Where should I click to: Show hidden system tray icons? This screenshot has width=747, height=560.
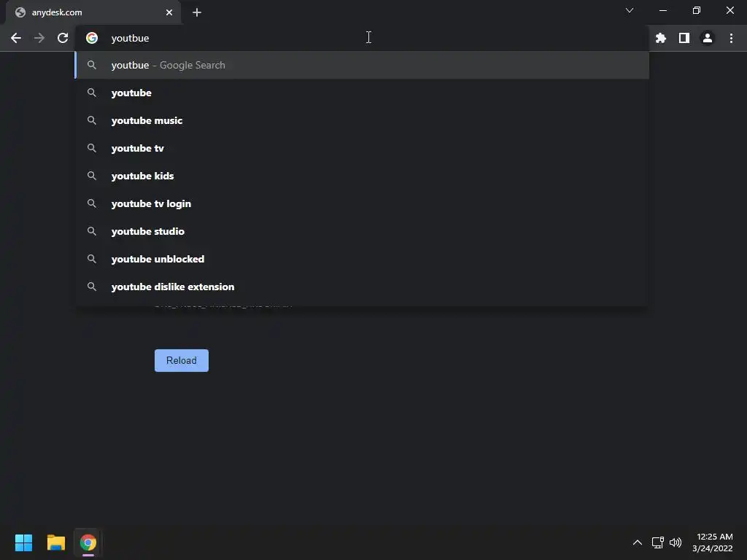point(638,542)
